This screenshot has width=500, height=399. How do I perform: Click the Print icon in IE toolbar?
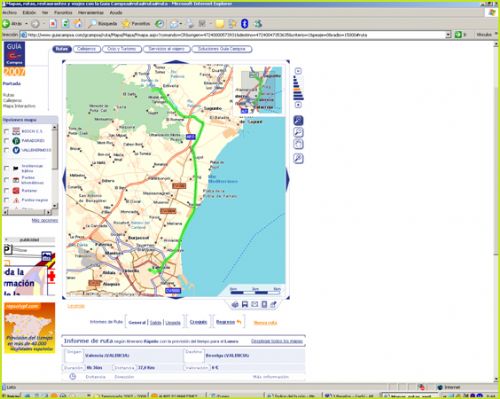click(x=190, y=24)
